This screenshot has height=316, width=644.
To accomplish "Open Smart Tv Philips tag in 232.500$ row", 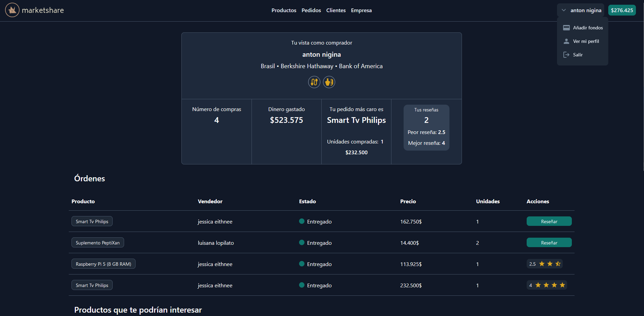I will click(92, 285).
